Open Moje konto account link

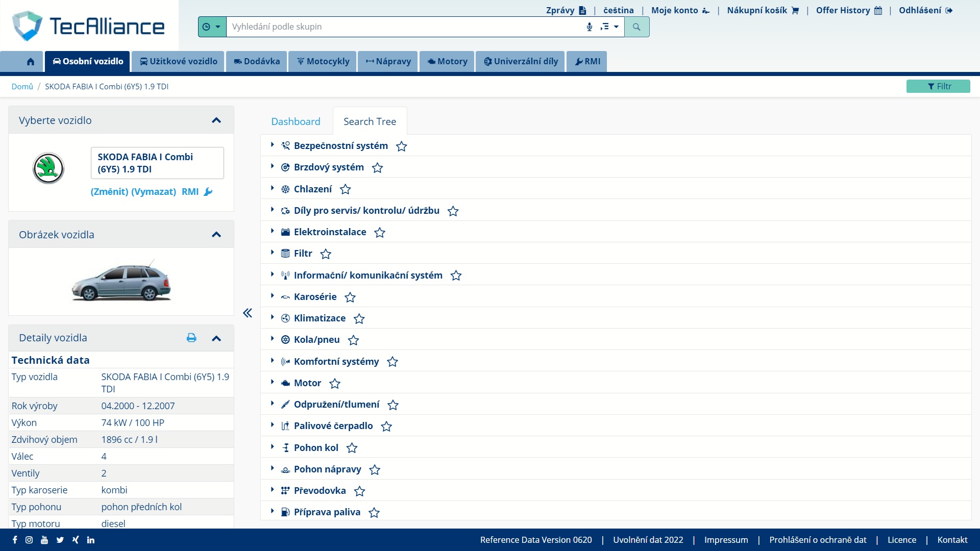pos(680,10)
